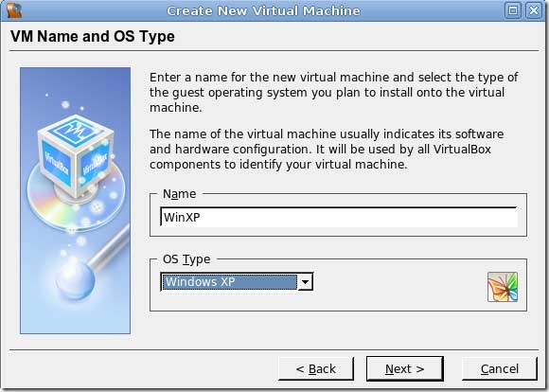Click the Name input field containing WinXP

(339, 217)
